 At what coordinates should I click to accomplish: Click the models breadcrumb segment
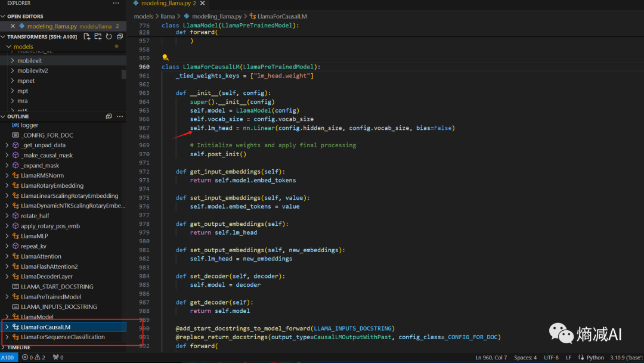(x=143, y=17)
